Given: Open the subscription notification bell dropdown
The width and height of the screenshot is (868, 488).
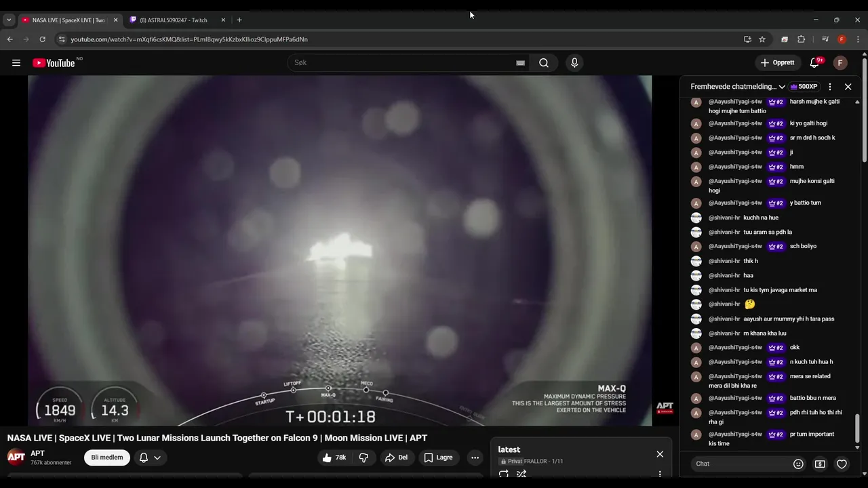Looking at the screenshot, I should (150, 457).
